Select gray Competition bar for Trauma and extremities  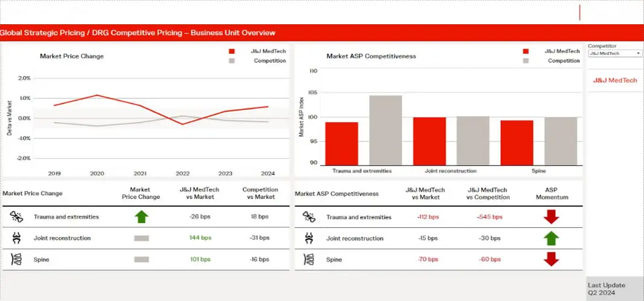385,130
